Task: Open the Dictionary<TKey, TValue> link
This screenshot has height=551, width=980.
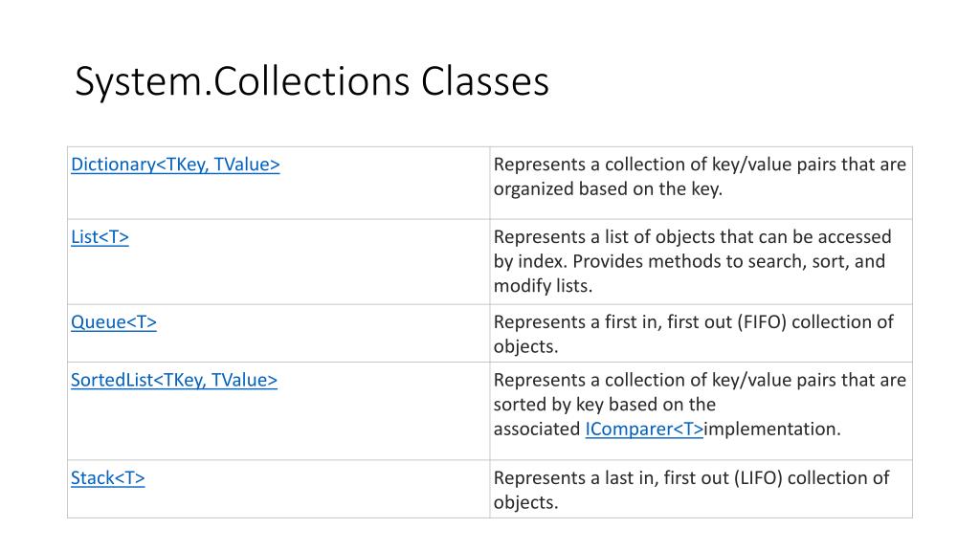Action: 175,165
